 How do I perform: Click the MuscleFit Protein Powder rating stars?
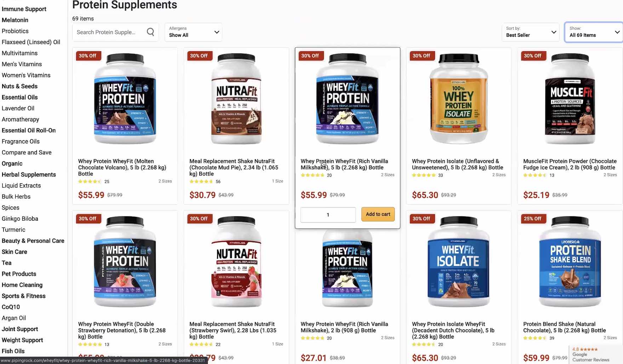(x=535, y=175)
